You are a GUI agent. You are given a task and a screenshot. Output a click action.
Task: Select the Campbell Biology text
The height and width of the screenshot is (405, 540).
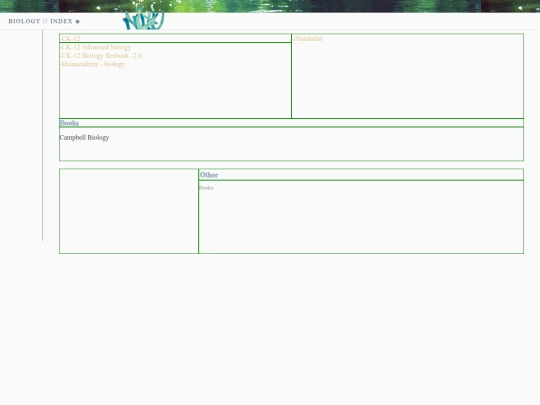[84, 137]
